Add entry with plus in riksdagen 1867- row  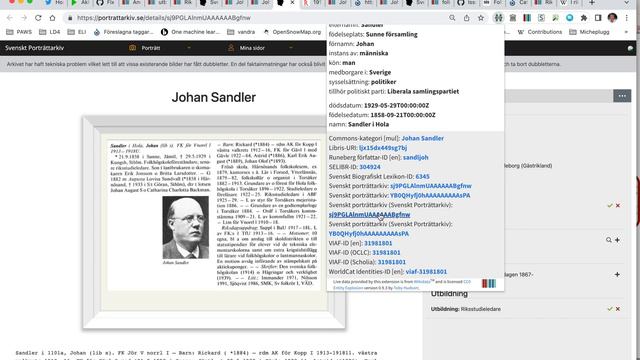617,275
